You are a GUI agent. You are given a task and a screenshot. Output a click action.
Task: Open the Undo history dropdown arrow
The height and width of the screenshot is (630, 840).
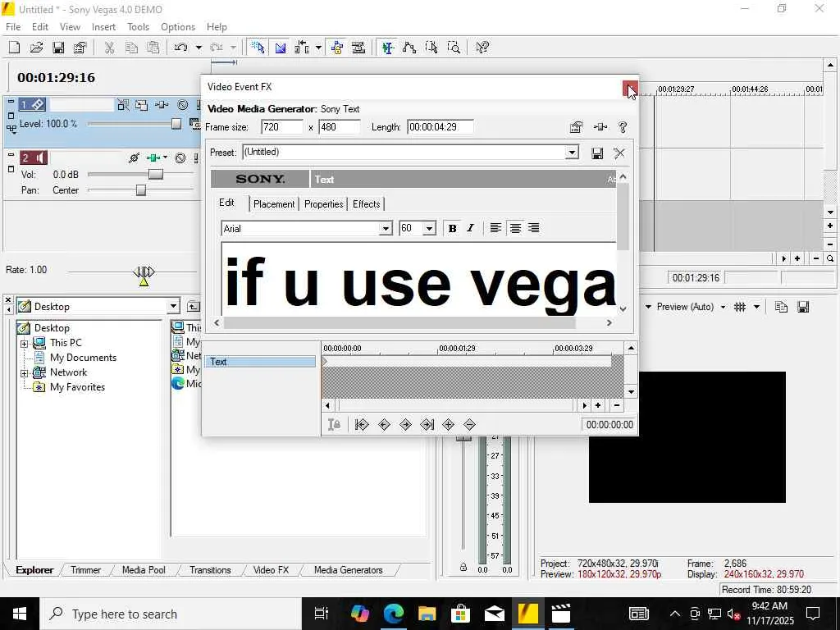point(199,48)
